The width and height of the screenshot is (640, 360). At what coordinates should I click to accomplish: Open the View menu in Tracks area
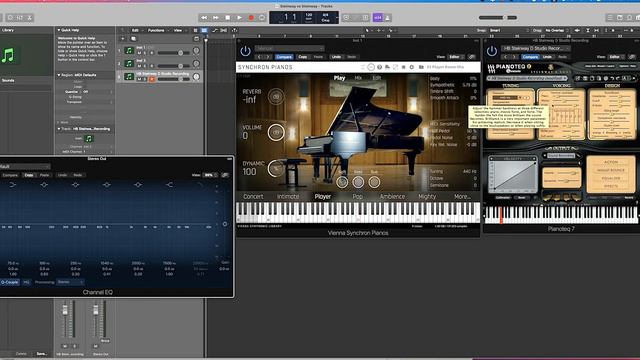[178, 30]
